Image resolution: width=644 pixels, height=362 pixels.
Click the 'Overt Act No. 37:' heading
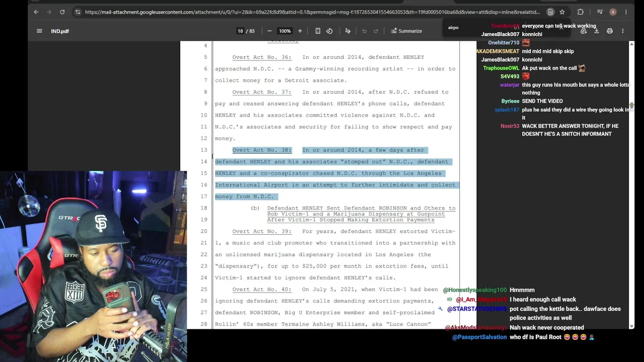(262, 92)
